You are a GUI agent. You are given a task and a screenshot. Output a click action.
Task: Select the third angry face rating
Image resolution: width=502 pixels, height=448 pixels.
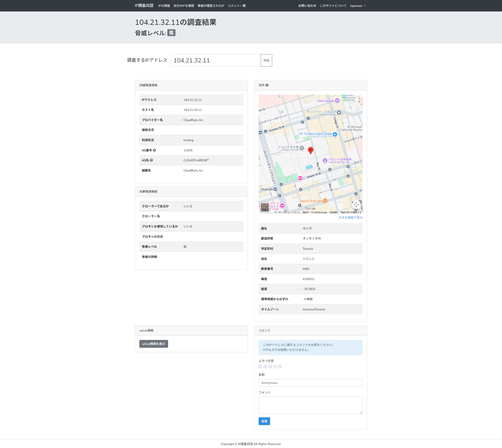click(270, 366)
